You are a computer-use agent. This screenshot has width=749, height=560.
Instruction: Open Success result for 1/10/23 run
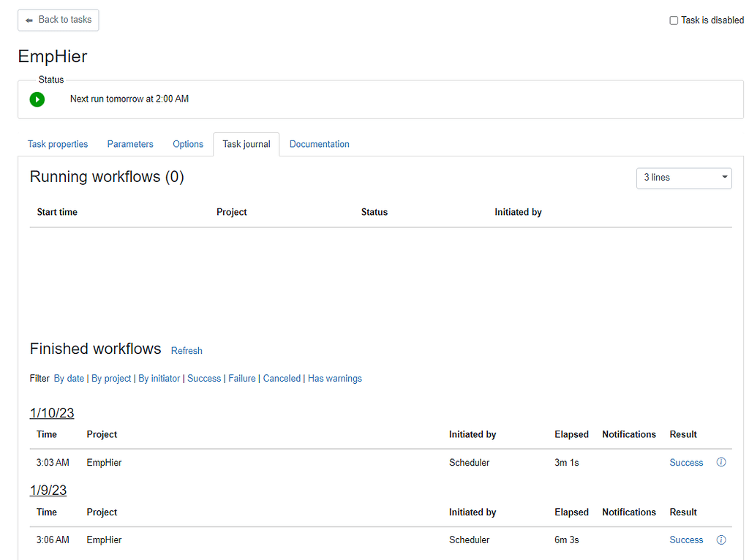(x=686, y=463)
